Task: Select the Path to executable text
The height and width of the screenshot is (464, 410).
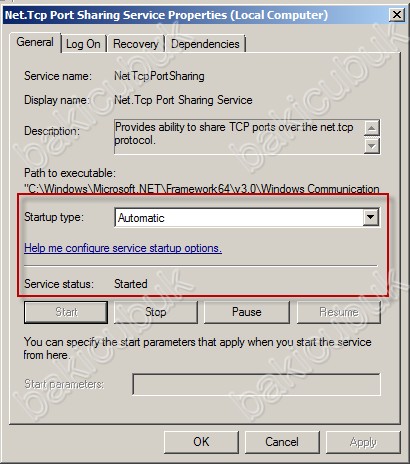Action: click(202, 189)
